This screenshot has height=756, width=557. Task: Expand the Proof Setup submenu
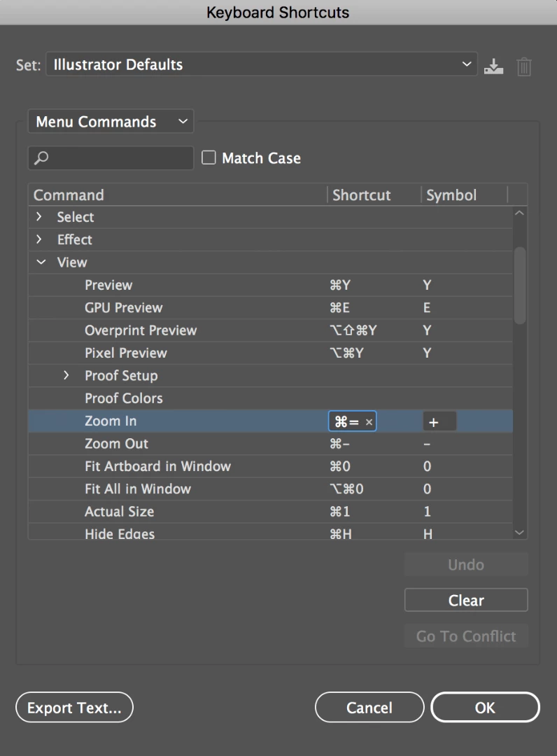click(x=66, y=376)
